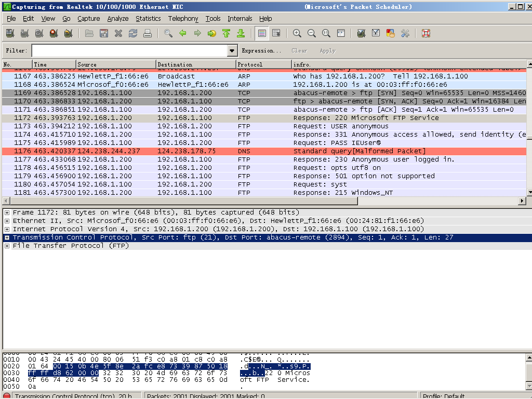Select malformed DNS packet 1176

(x=264, y=151)
